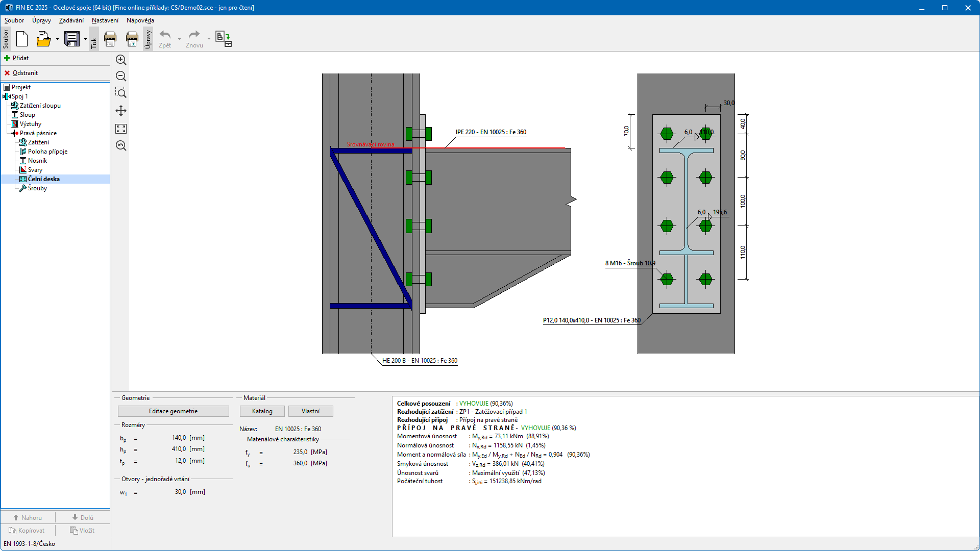
Task: Select the zoom window selection tool
Action: pyautogui.click(x=121, y=93)
